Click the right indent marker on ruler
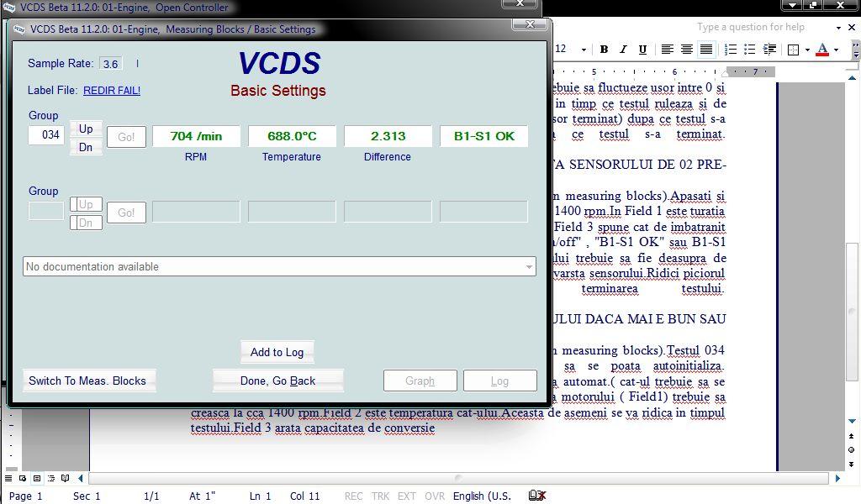 (x=726, y=73)
